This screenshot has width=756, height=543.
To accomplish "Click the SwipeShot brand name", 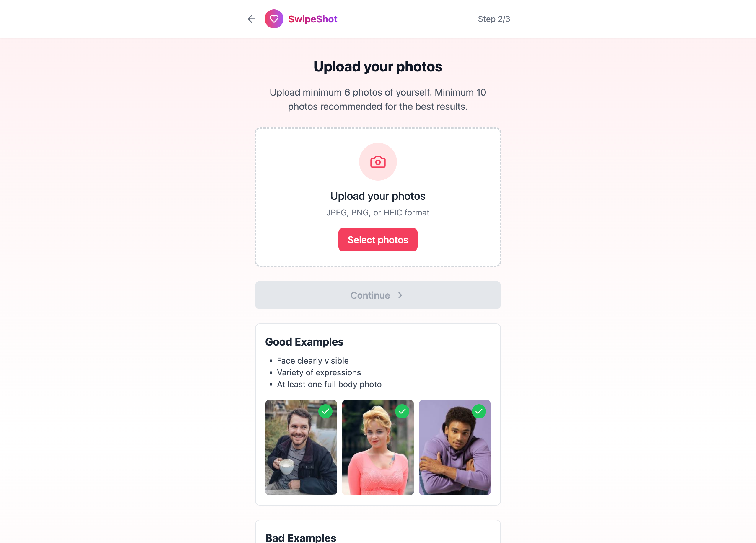I will pos(312,19).
